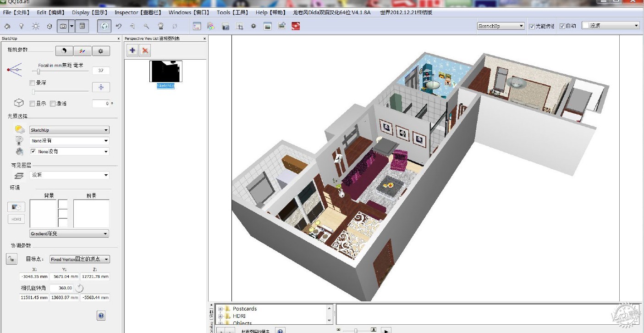This screenshot has height=333, width=644.
Task: Open the 没顶 dropdown in the top bar
Action: pos(611,26)
